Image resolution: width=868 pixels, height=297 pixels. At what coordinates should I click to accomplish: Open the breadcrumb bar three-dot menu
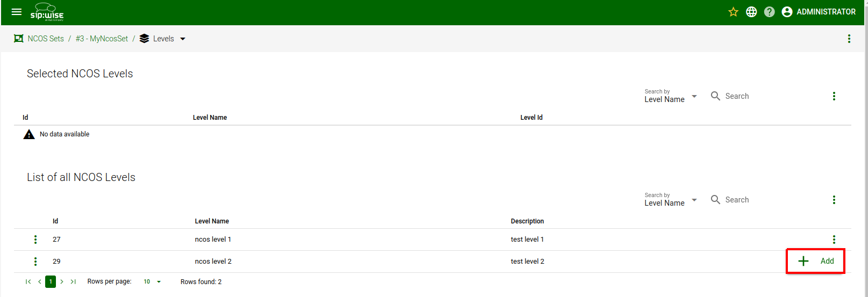point(849,39)
